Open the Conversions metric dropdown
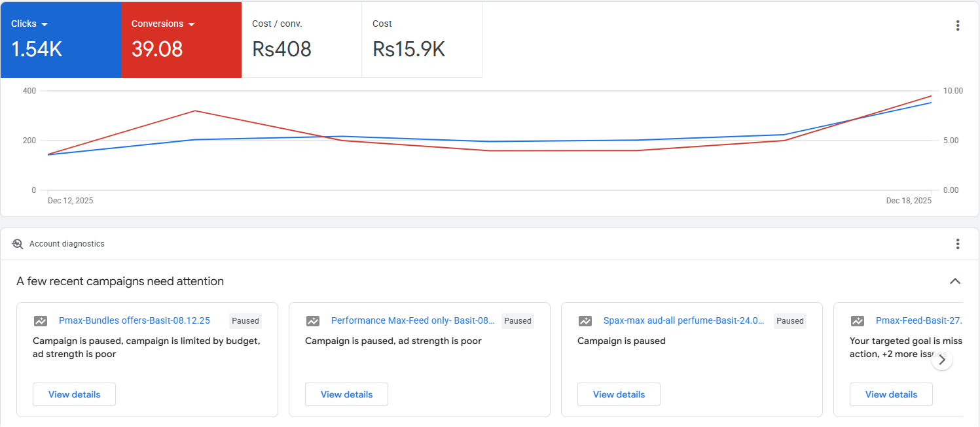 [192, 24]
